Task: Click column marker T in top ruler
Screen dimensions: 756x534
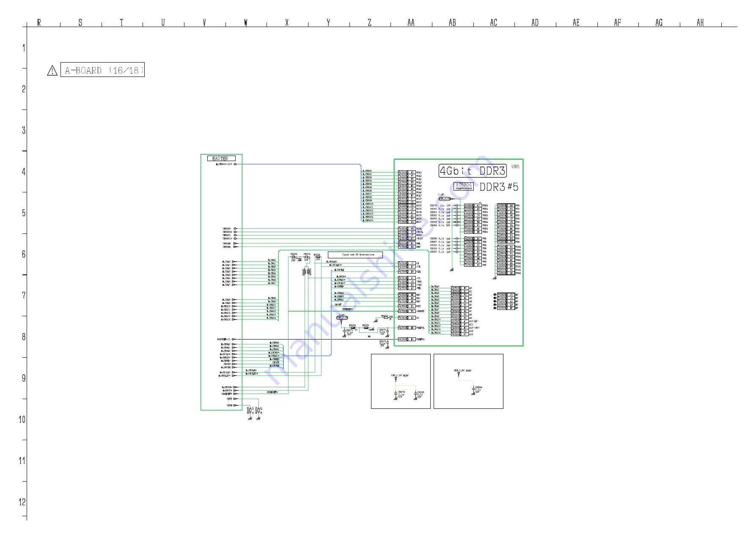Action: [x=121, y=22]
